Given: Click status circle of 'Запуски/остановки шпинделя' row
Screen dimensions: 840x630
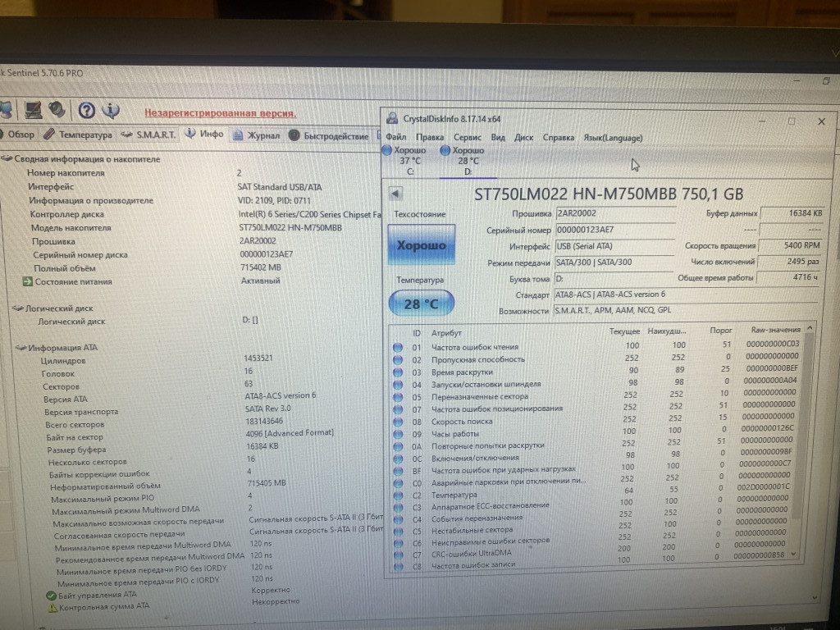Looking at the screenshot, I should (398, 385).
